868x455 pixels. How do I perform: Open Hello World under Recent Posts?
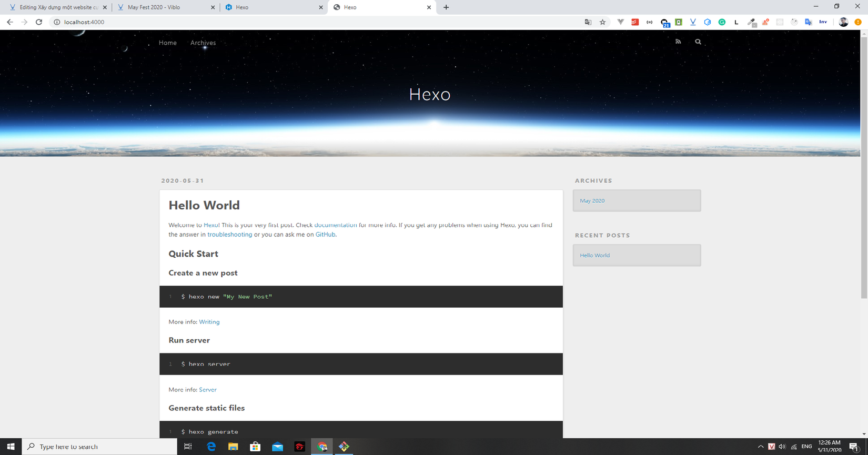595,255
